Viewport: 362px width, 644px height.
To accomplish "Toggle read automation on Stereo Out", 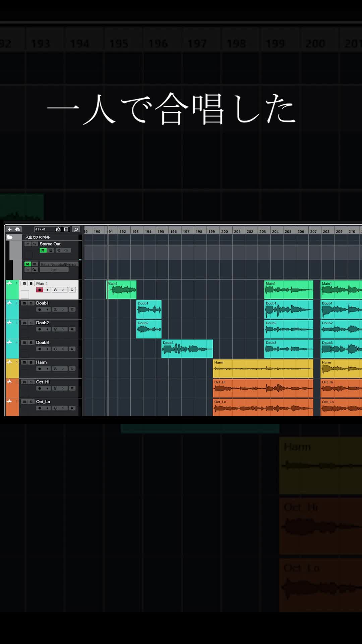I will coord(43,251).
